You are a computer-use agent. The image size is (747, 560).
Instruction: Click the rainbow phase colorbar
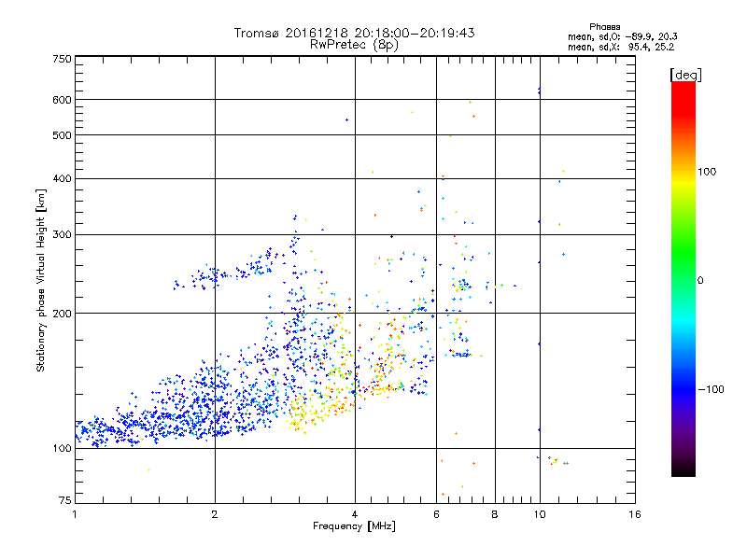684,278
